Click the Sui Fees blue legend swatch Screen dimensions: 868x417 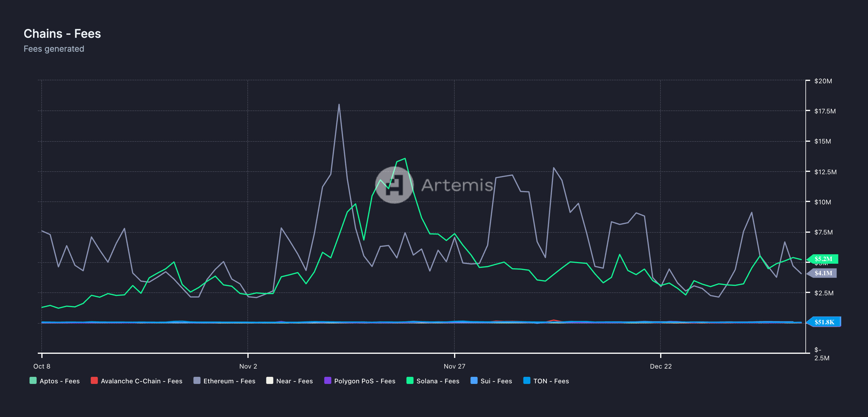474,381
